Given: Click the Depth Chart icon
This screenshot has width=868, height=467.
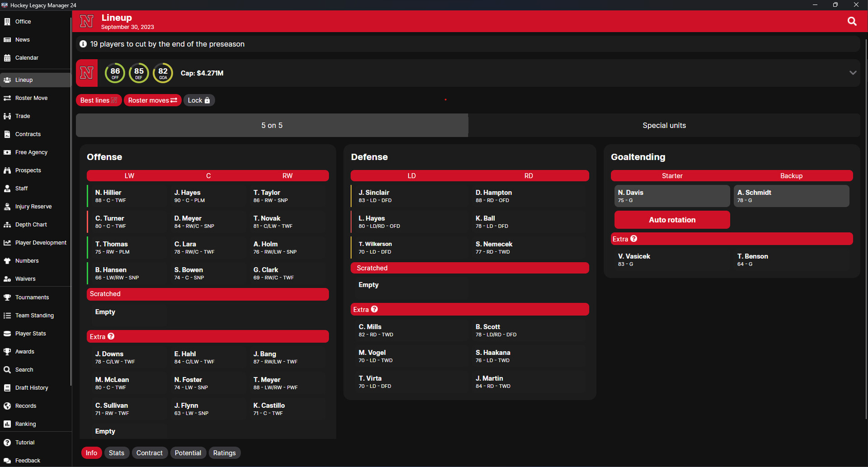Looking at the screenshot, I should click(7, 224).
